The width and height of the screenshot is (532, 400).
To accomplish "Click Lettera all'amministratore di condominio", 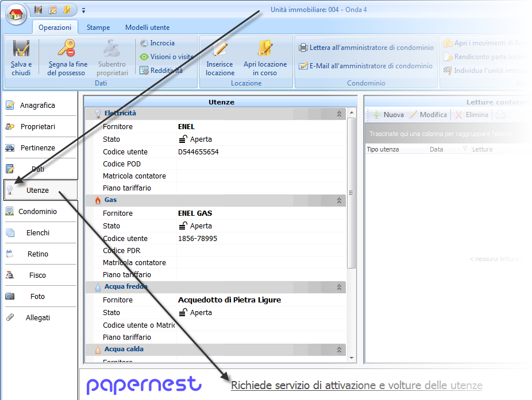I will [366, 48].
